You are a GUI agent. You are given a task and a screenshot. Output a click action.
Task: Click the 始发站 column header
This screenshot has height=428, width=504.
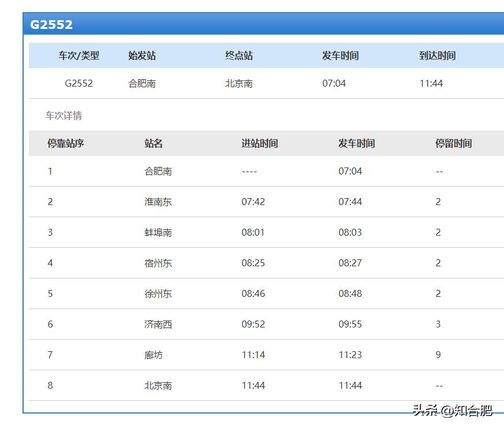[x=141, y=55]
